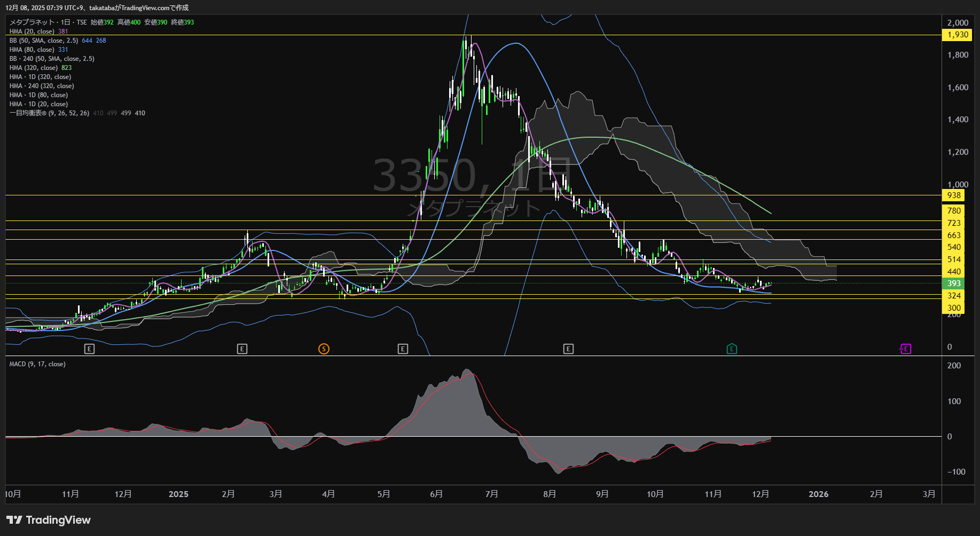The width and height of the screenshot is (980, 536).
Task: Click the orange split marker S icon
Action: 324,349
